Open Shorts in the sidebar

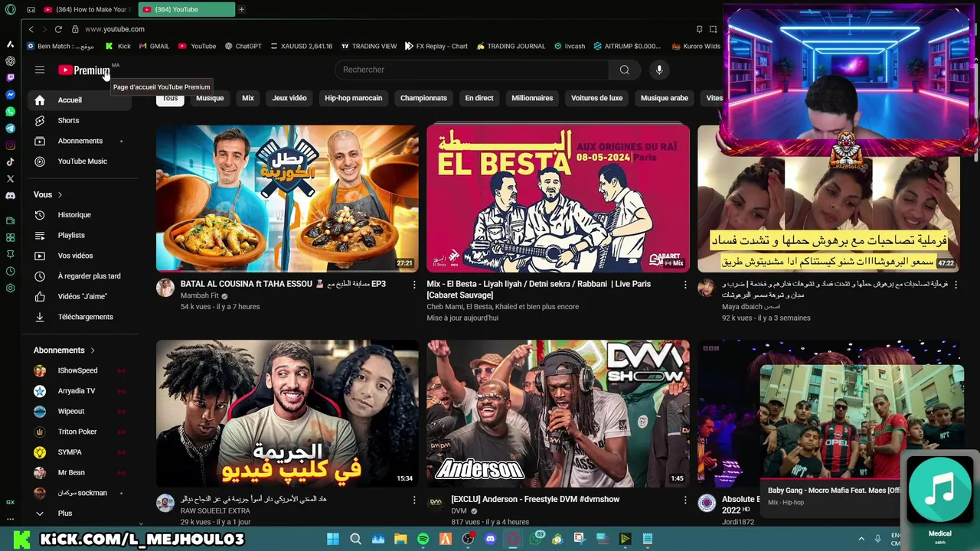tap(80, 120)
